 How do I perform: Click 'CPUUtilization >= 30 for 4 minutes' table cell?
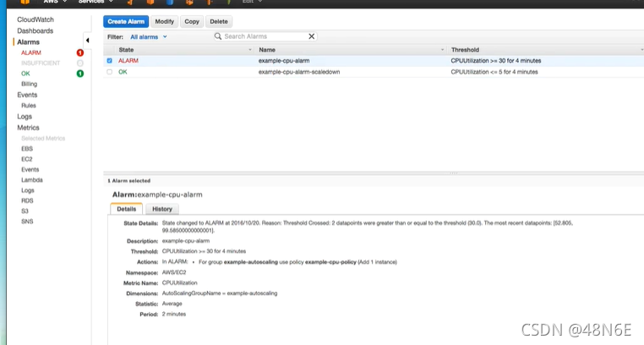coord(496,61)
